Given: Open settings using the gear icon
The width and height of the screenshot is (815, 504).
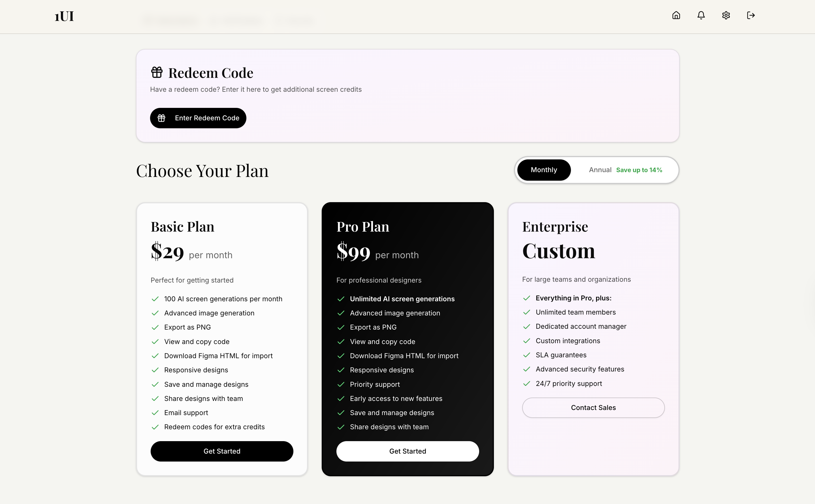Looking at the screenshot, I should click(x=726, y=15).
